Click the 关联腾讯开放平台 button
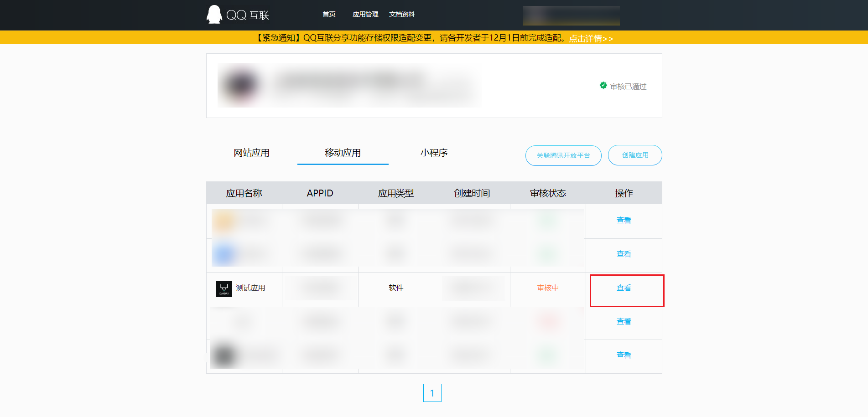The image size is (868, 417). click(563, 155)
